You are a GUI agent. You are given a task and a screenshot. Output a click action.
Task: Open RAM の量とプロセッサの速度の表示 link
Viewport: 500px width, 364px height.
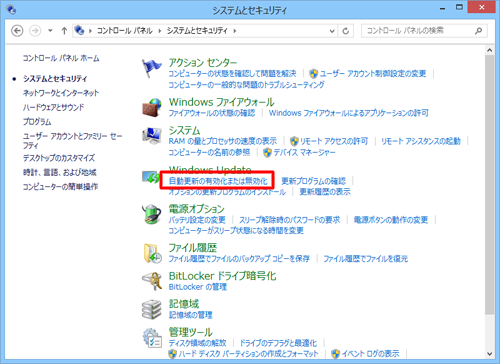coord(223,141)
